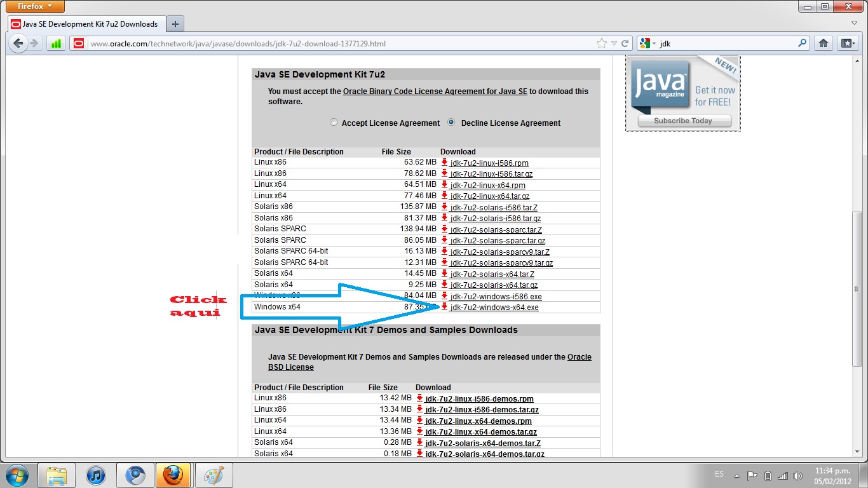
Task: Go back with the browser back arrow
Action: [x=18, y=43]
